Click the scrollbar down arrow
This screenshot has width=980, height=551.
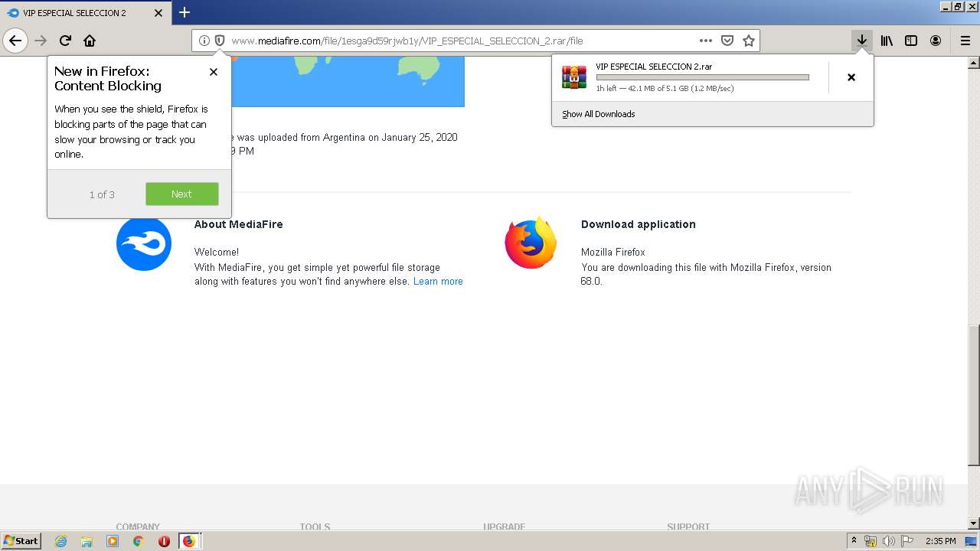tap(973, 523)
